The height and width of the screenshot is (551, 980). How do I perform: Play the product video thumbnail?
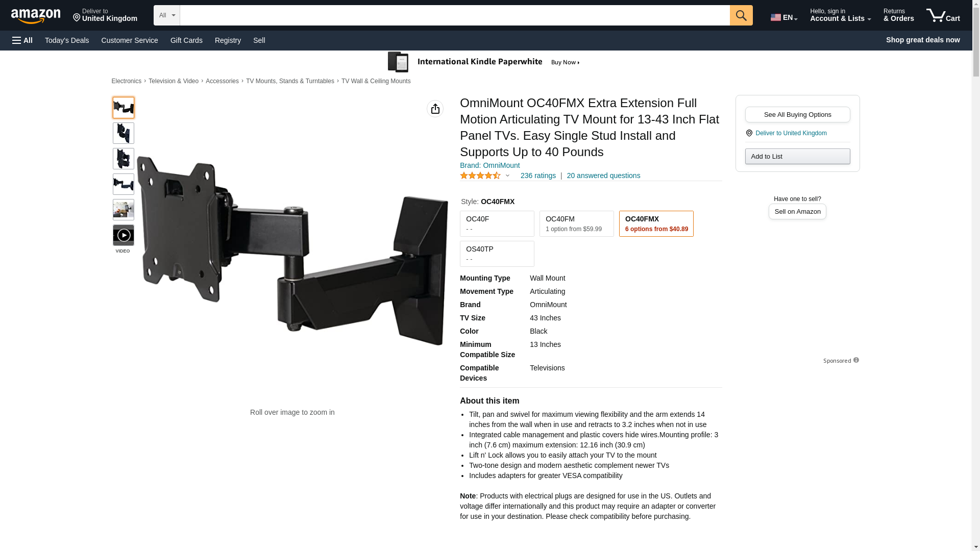coord(123,235)
